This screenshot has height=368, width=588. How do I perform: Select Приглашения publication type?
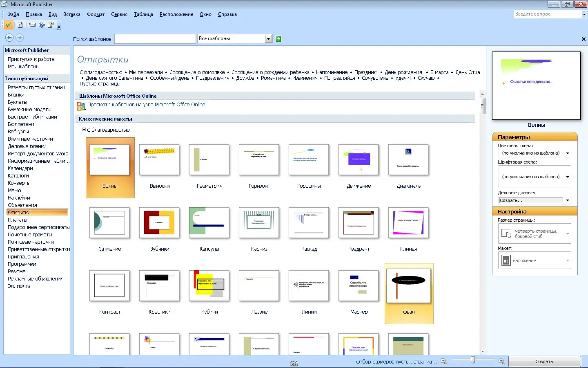click(24, 257)
